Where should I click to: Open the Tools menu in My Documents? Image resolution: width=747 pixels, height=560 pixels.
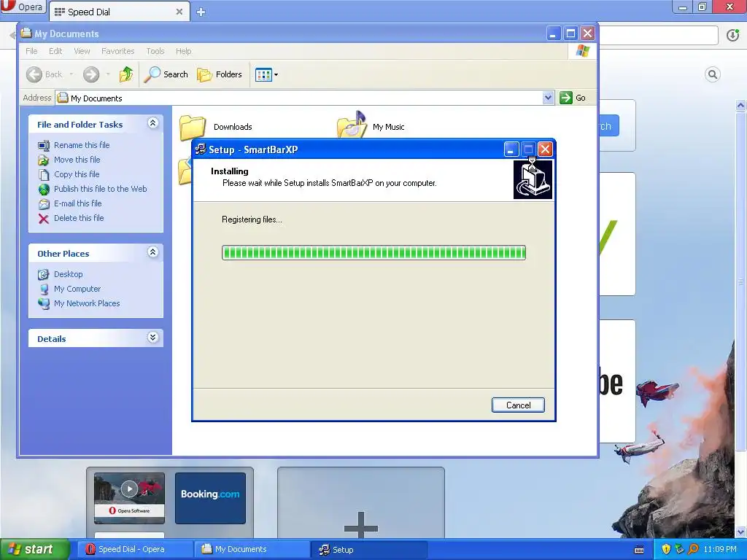click(155, 51)
